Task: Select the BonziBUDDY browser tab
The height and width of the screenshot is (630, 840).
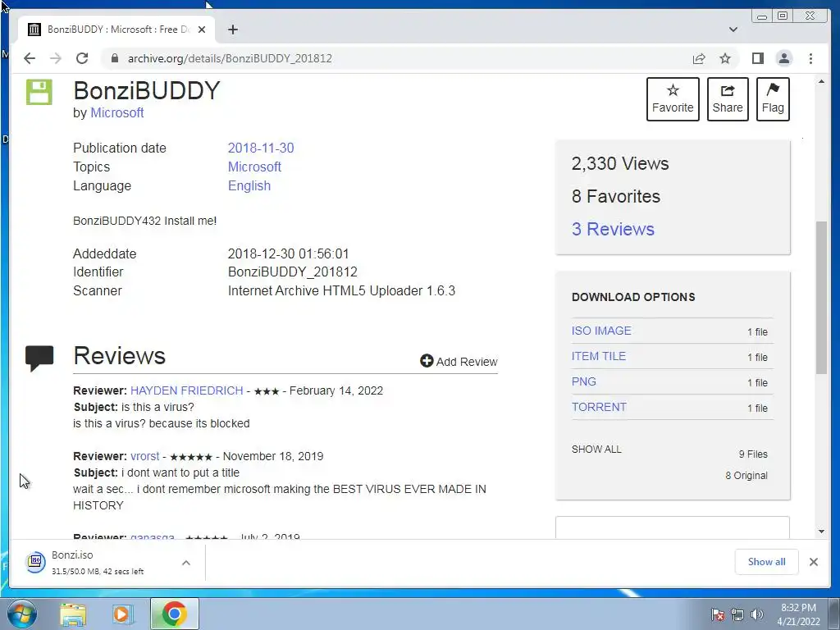Action: [x=116, y=30]
